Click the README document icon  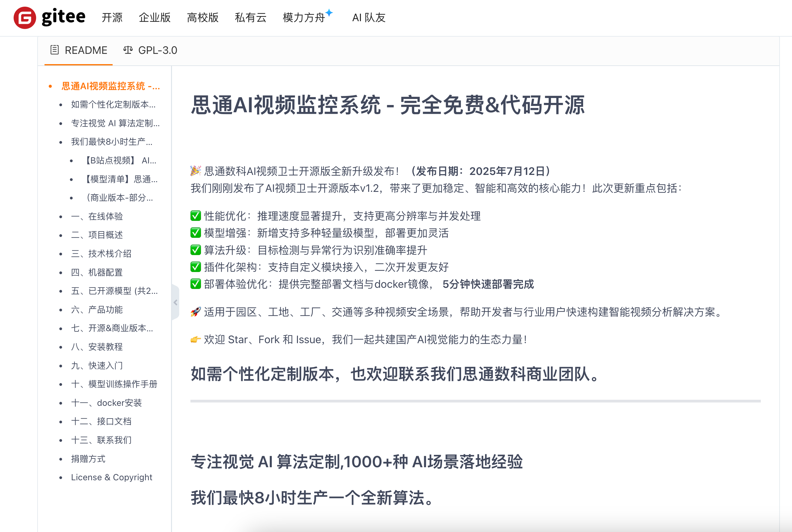pos(54,50)
